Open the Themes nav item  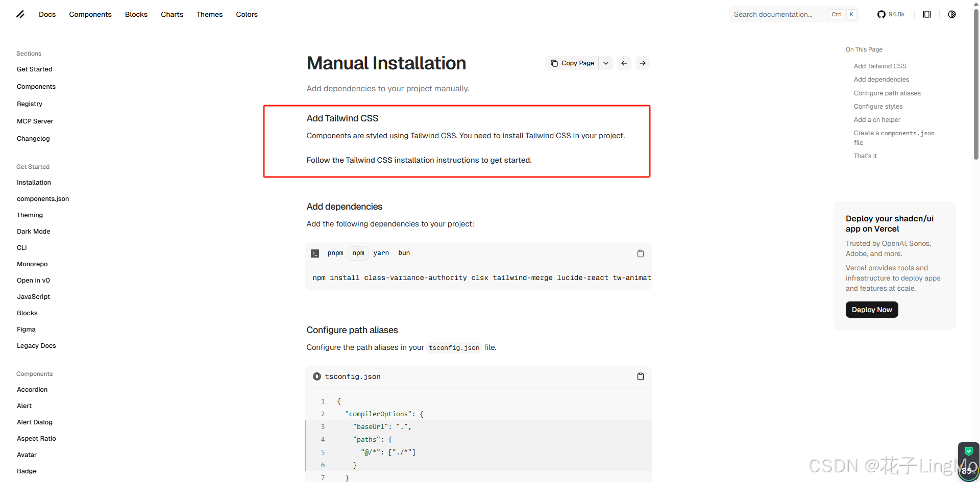(x=209, y=14)
